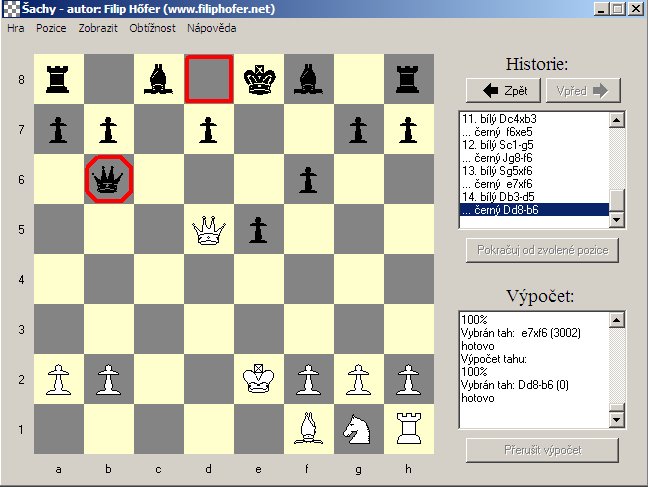Select the white queen on d5
Image resolution: width=648 pixels, height=487 pixels.
[209, 230]
